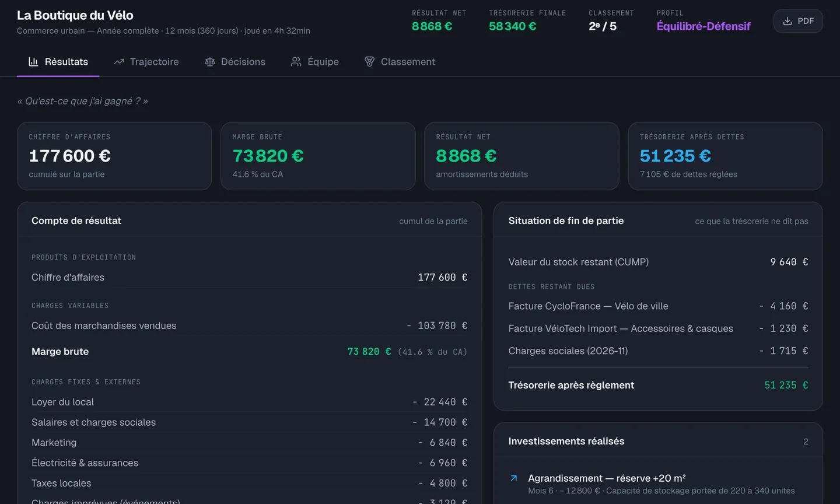
Task: Click the Résultat net 8 868 € card
Action: pyautogui.click(x=521, y=156)
